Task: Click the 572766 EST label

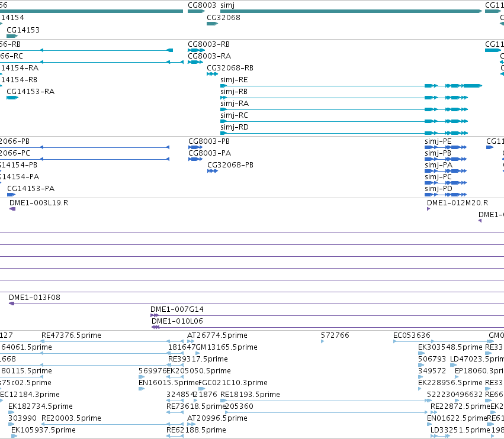Action: (335, 335)
